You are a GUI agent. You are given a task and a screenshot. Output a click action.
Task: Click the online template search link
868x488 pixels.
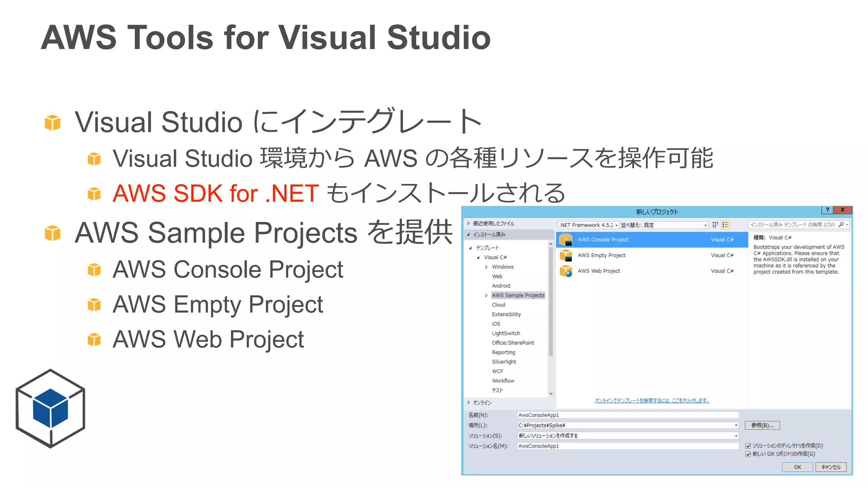coord(652,401)
